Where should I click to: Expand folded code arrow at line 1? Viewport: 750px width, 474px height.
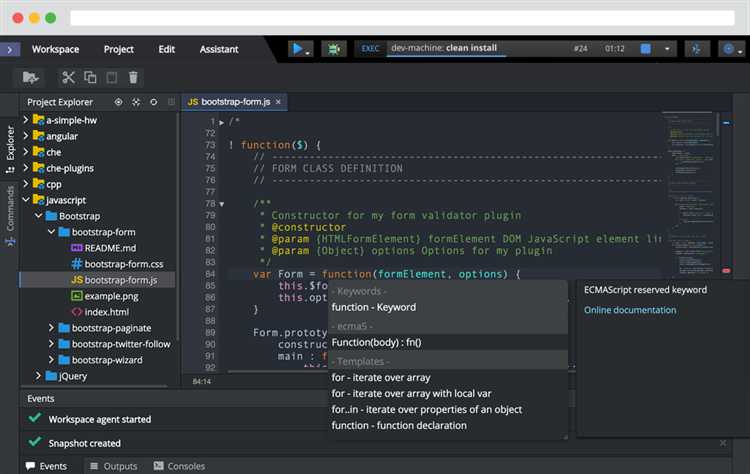tap(222, 122)
